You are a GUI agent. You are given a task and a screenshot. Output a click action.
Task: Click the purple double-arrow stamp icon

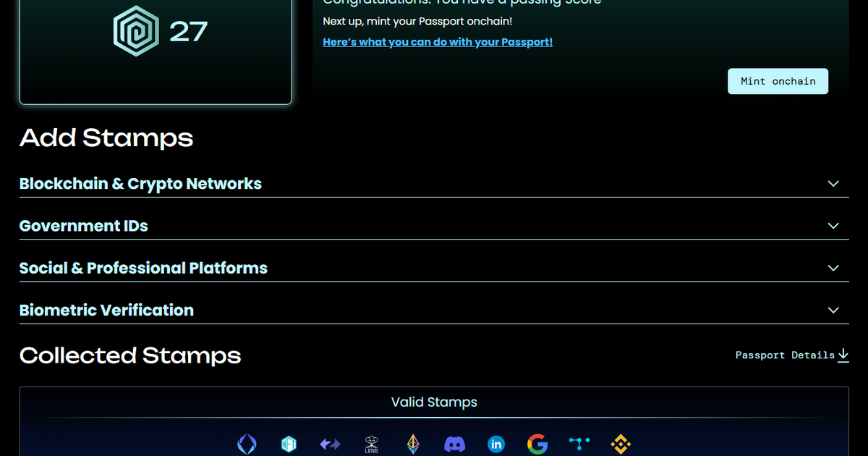330,444
